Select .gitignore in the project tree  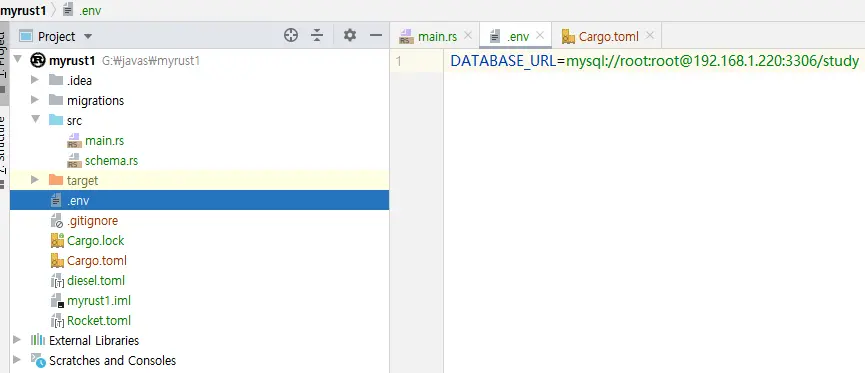(92, 220)
